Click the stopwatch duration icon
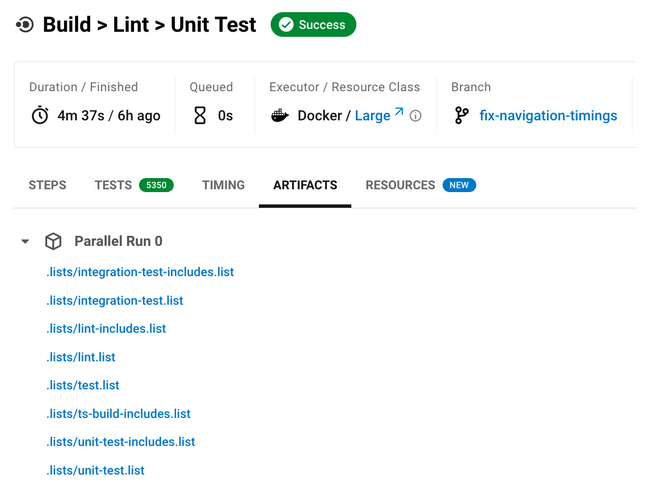 coord(40,116)
